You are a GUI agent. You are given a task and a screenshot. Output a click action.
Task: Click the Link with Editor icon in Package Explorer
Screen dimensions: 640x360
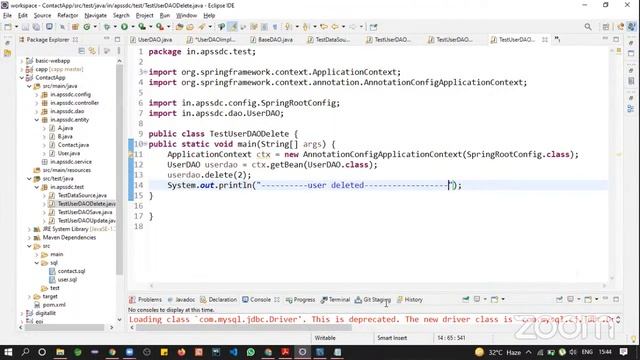[x=93, y=51]
